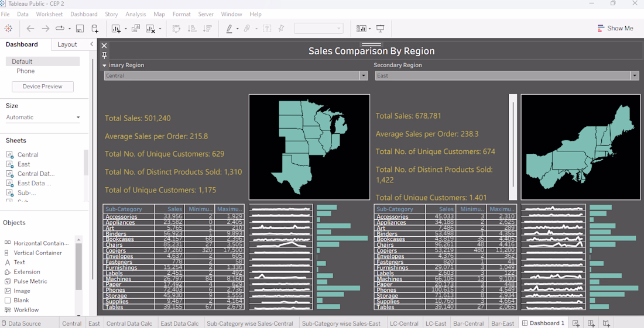Click the Objects list scrollbar
The image size is (644, 328).
coord(79,267)
